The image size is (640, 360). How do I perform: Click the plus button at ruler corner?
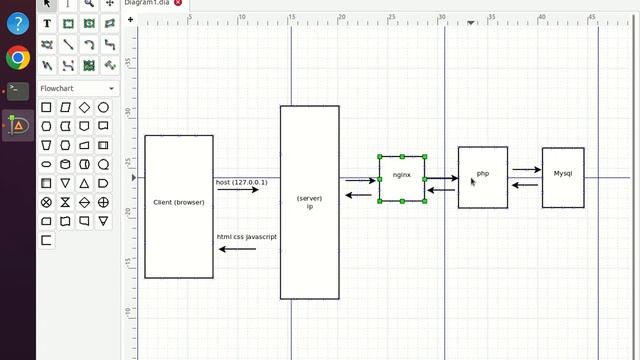click(130, 19)
